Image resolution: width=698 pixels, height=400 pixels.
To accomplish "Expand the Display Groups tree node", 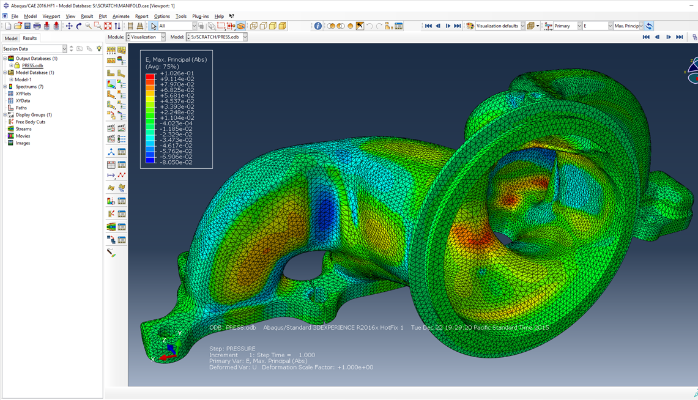I will point(4,114).
